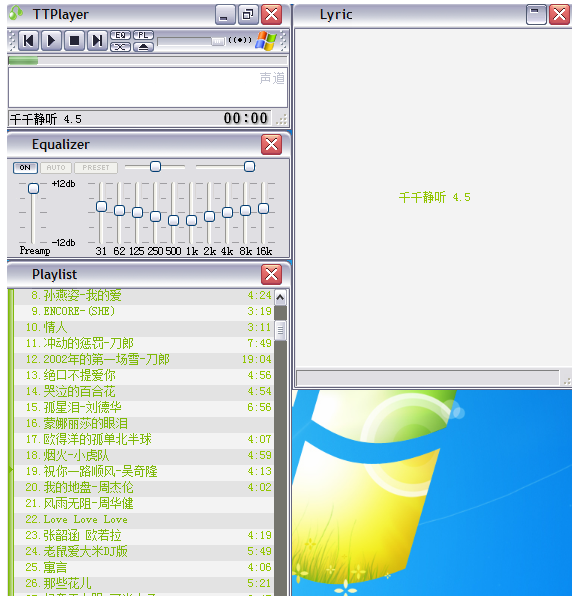This screenshot has width=572, height=596.
Task: Click the green 千千静听 4.5 lyric text
Action: [x=434, y=197]
